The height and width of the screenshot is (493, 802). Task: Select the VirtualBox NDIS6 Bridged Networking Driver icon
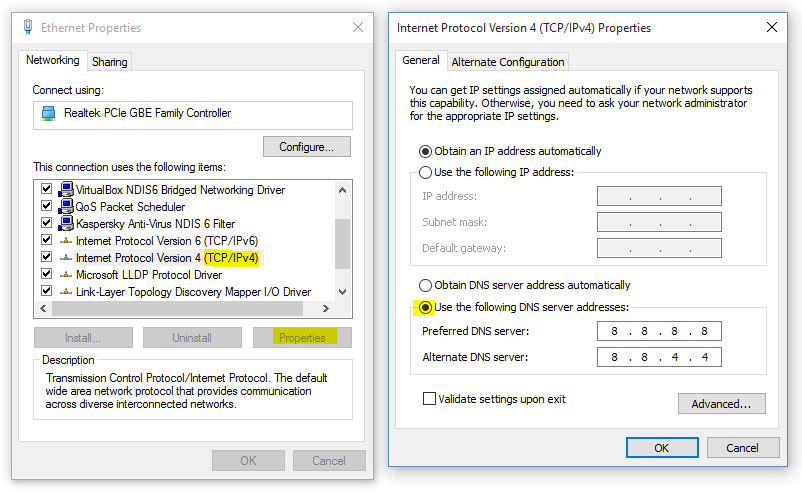[66, 190]
